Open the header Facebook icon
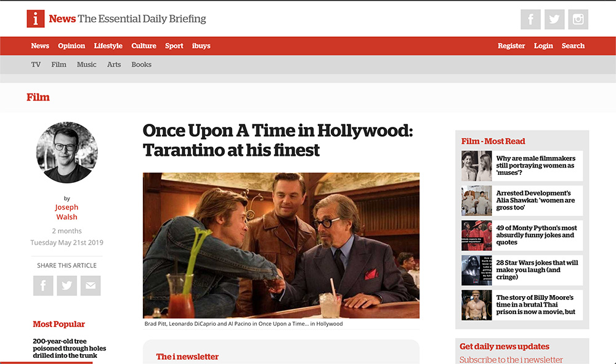Image resolution: width=616 pixels, height=364 pixels. (531, 19)
